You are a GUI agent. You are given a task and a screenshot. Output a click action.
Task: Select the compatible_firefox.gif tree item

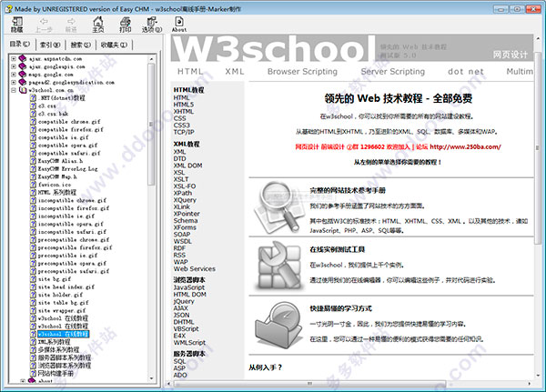click(x=71, y=129)
